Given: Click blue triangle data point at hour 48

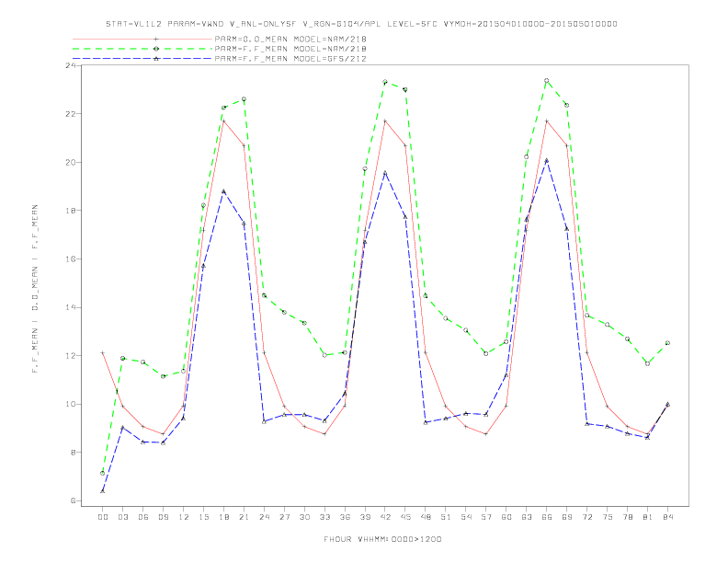Looking at the screenshot, I should [x=426, y=422].
